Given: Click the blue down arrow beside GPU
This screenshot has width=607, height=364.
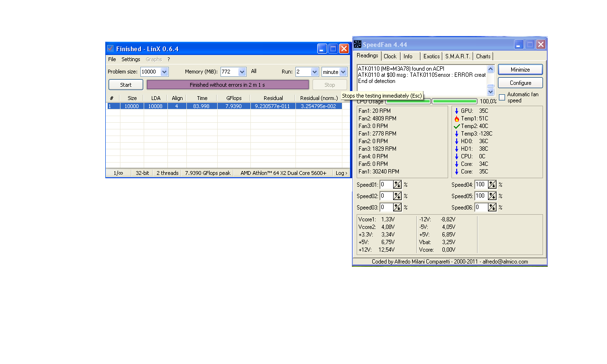Looking at the screenshot, I should tap(457, 111).
